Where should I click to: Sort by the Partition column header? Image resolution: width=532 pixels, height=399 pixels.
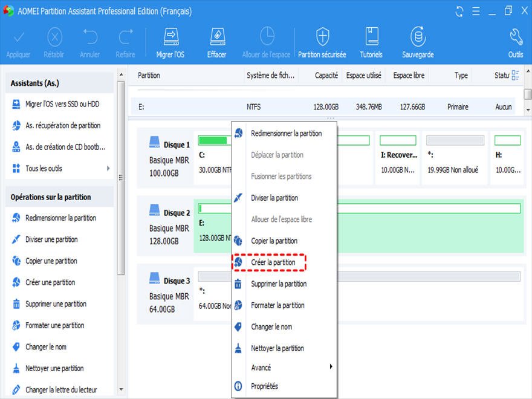click(x=149, y=76)
